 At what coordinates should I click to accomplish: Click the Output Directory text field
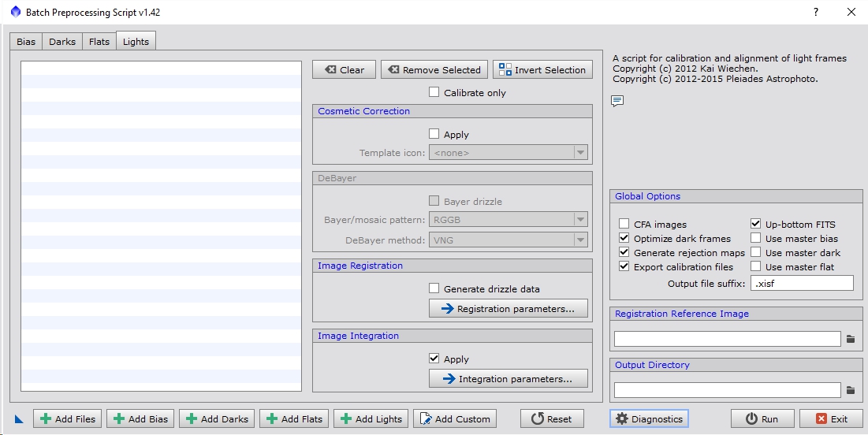tap(728, 389)
